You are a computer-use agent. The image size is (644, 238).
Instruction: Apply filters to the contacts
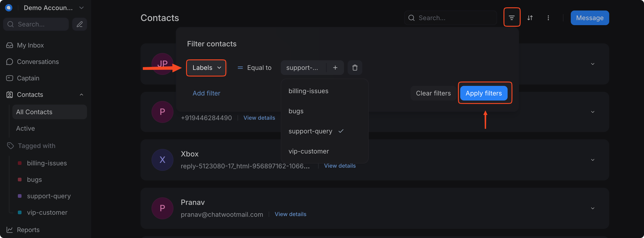click(x=484, y=93)
